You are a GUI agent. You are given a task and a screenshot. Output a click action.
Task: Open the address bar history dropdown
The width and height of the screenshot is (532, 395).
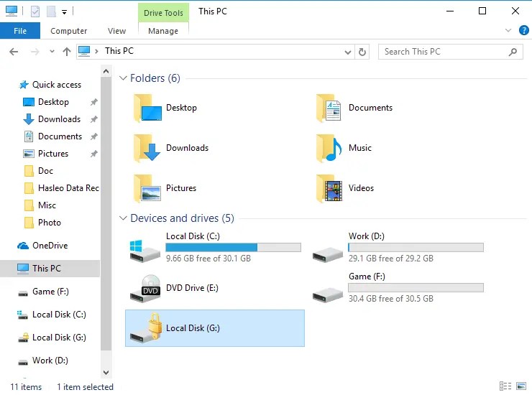click(x=348, y=52)
